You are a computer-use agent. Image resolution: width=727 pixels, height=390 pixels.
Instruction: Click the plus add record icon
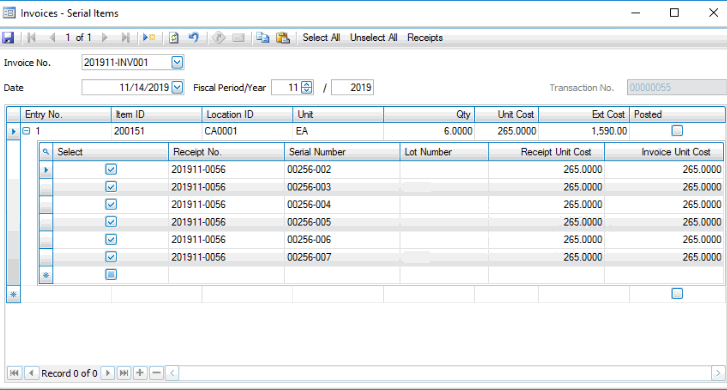coord(140,373)
